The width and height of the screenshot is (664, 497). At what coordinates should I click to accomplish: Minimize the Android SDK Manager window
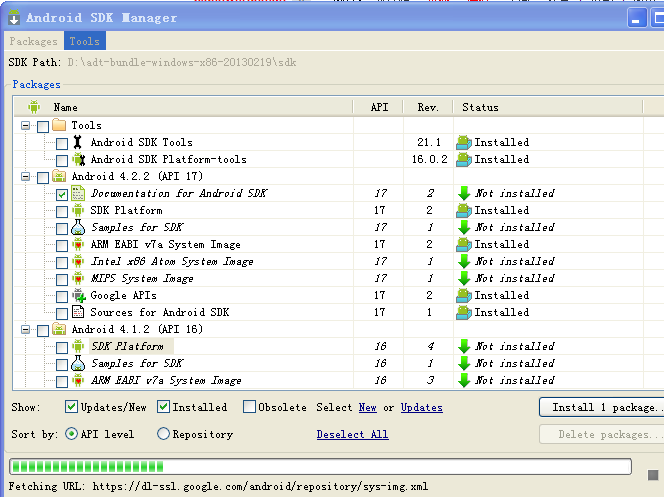pyautogui.click(x=636, y=18)
